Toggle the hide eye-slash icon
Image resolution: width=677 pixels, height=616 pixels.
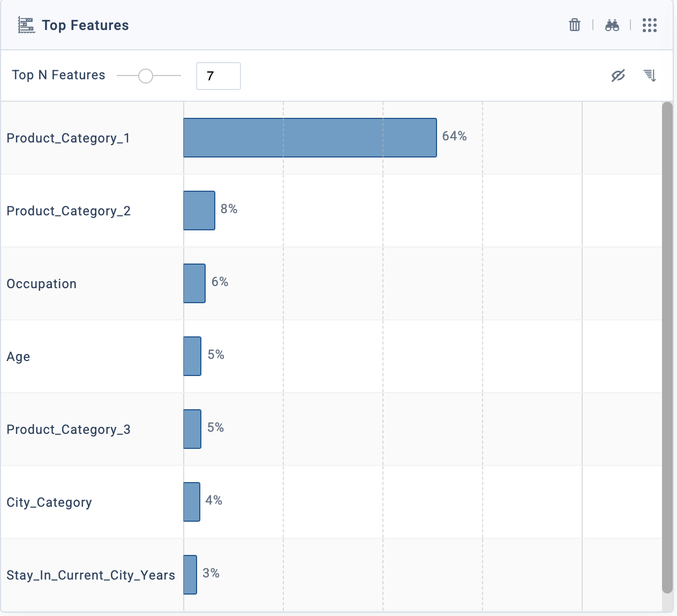click(x=618, y=76)
